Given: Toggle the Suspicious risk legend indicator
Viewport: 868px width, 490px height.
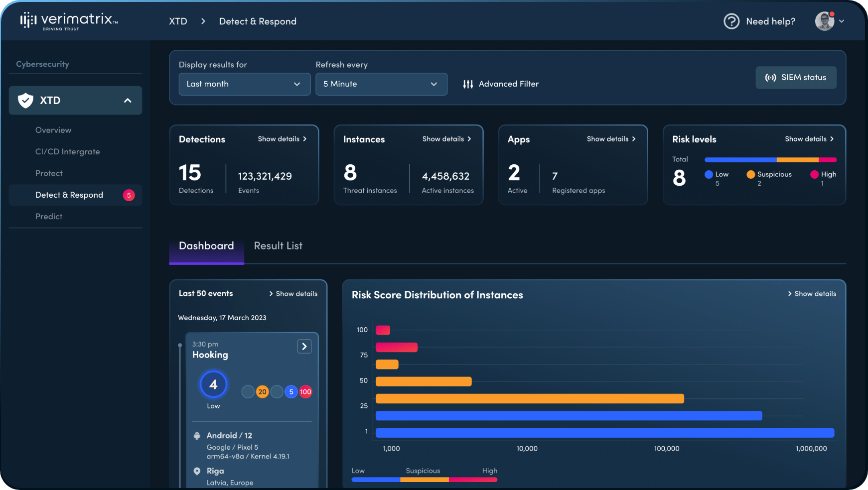Looking at the screenshot, I should click(750, 174).
